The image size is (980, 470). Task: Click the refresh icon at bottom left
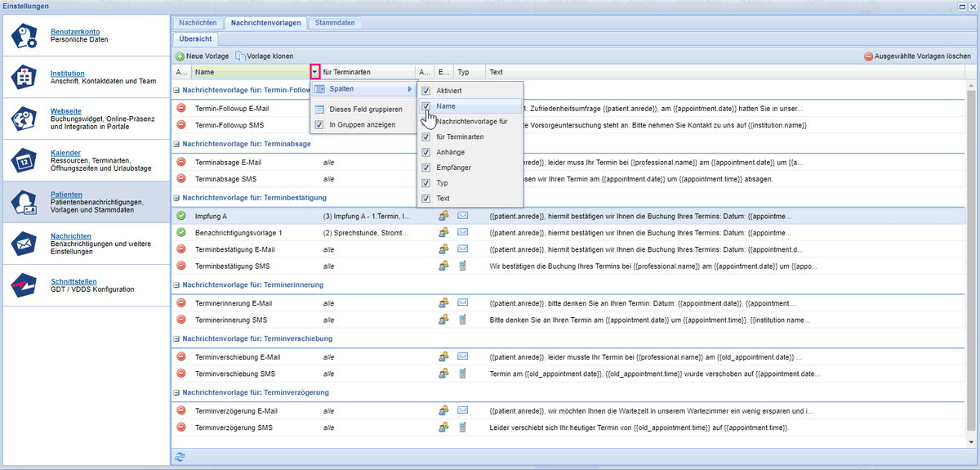tap(180, 456)
